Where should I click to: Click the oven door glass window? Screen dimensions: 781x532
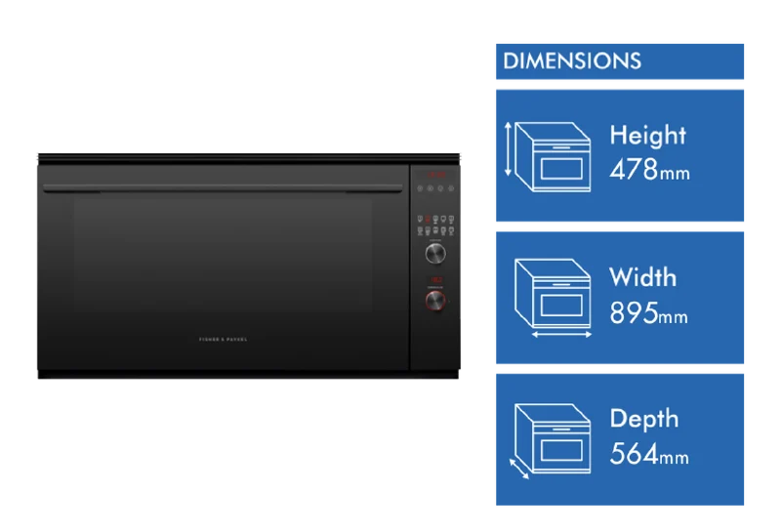click(223, 254)
